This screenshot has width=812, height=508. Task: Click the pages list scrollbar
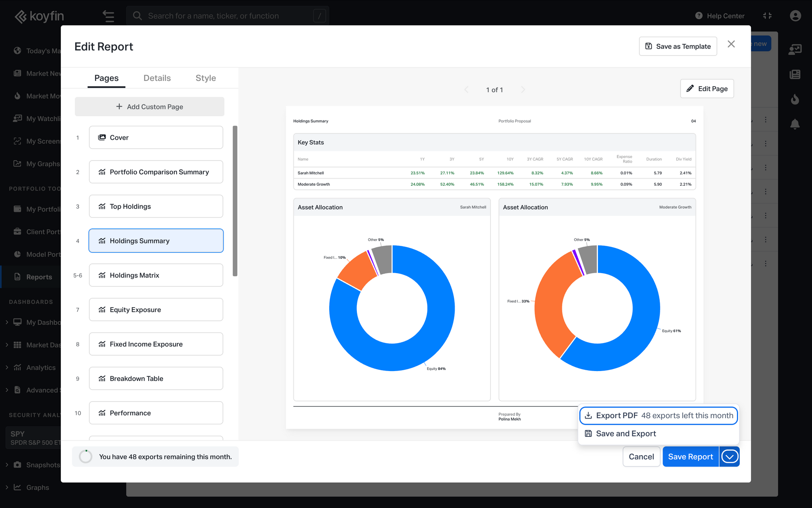[x=235, y=201]
